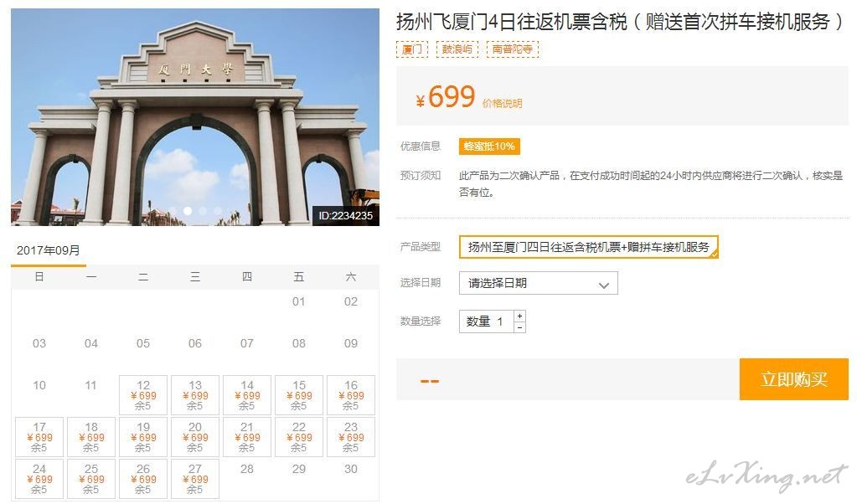Click the ID:2234235 label on photo
The image size is (857, 504).
tap(345, 216)
